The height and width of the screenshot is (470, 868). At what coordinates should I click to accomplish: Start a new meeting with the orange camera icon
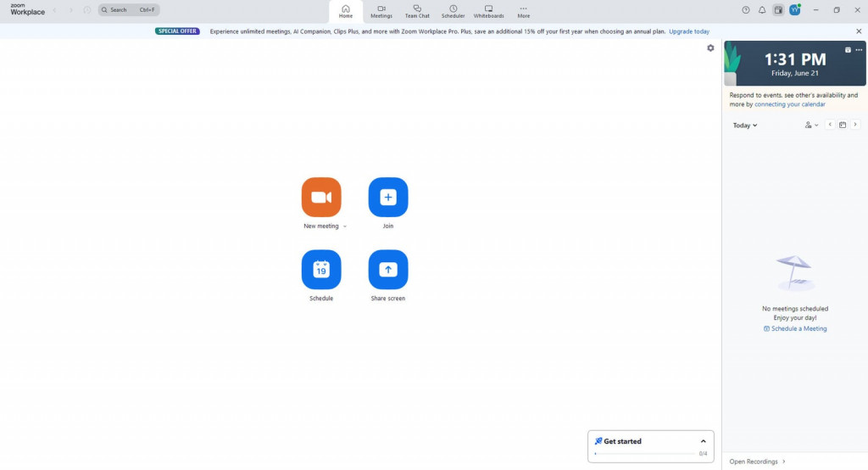click(321, 197)
